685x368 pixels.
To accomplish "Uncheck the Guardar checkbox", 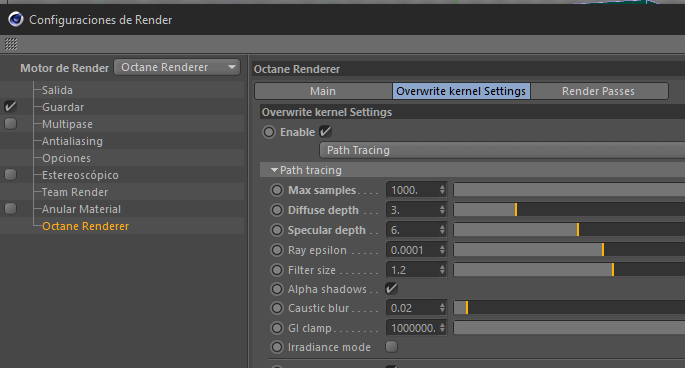I will [10, 107].
